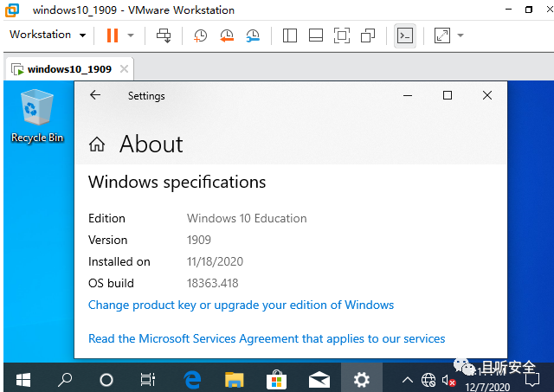Open File Explorer from taskbar
Screen dimensions: 554x392
pyautogui.click(x=234, y=380)
